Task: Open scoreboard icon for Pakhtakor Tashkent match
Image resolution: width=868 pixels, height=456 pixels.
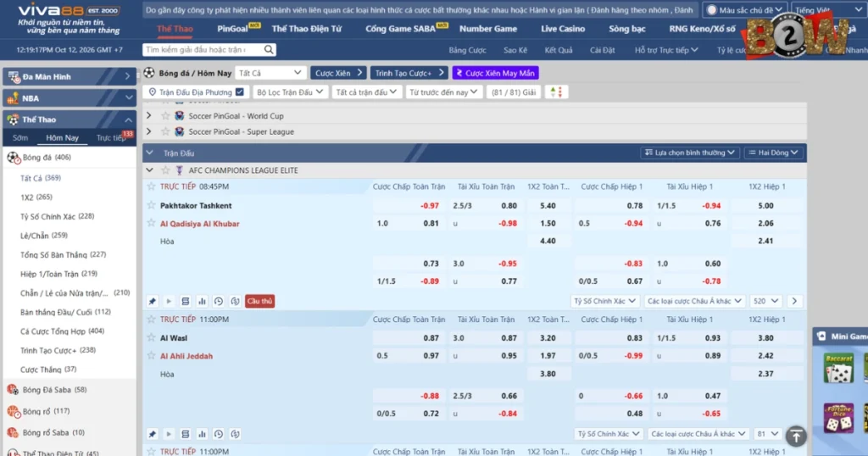Action: click(x=186, y=301)
